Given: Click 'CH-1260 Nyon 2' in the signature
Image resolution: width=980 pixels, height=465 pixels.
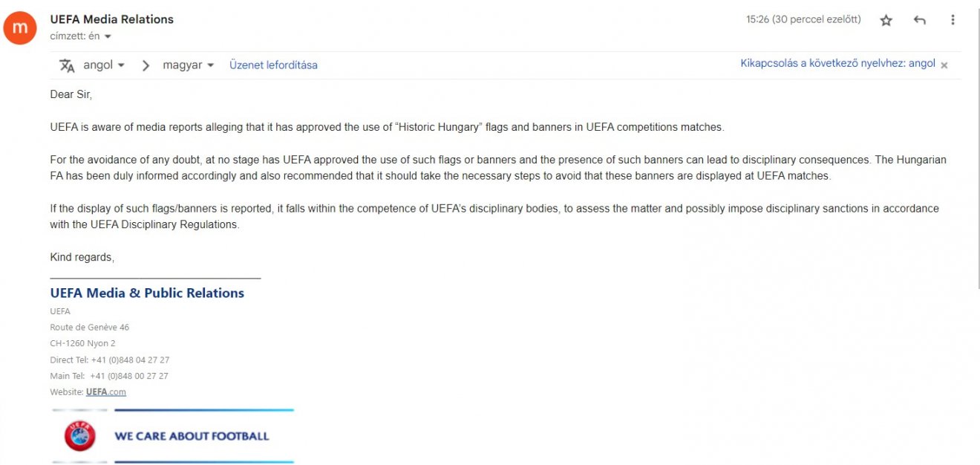Looking at the screenshot, I should [82, 343].
